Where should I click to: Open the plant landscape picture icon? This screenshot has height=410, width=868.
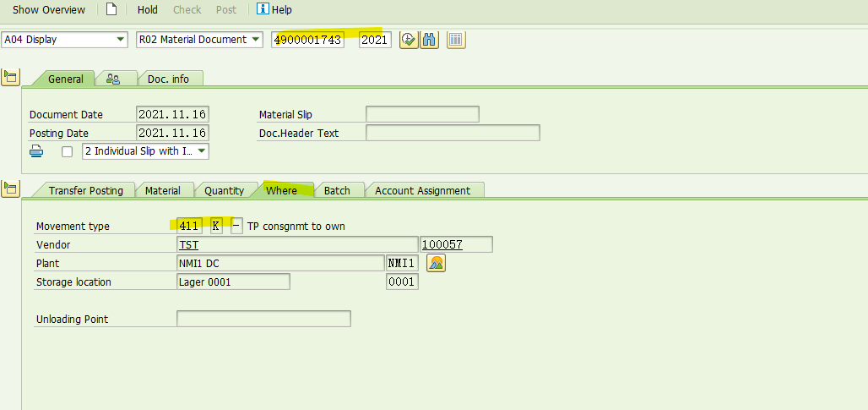click(437, 263)
